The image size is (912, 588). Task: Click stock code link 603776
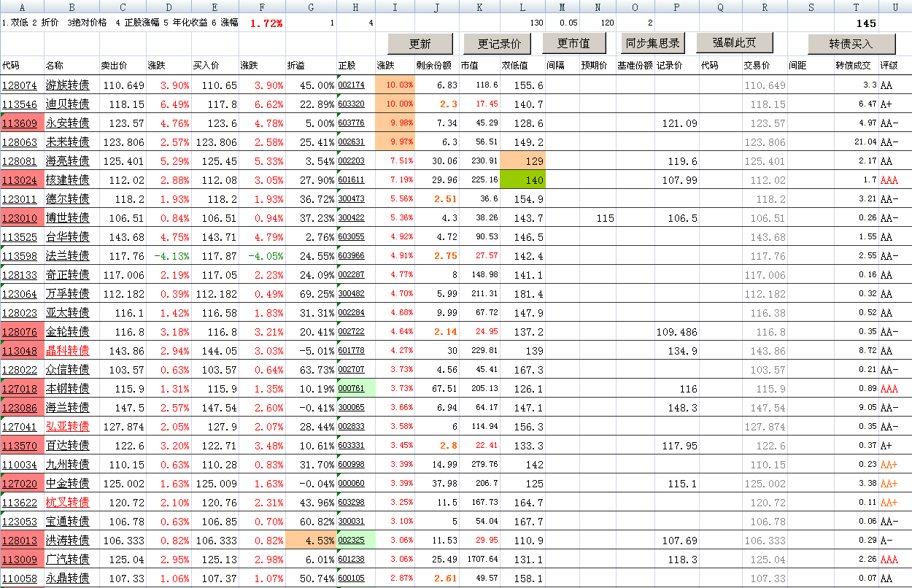352,123
